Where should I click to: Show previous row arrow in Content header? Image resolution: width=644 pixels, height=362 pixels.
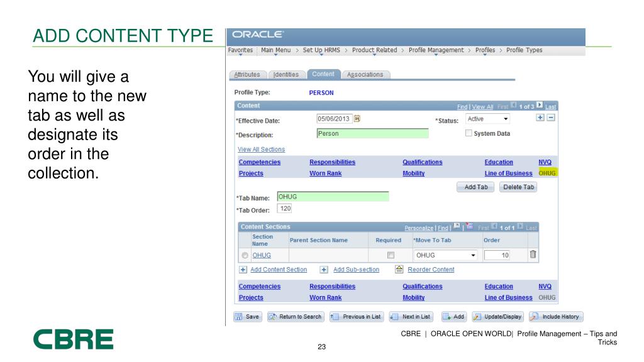pos(513,105)
